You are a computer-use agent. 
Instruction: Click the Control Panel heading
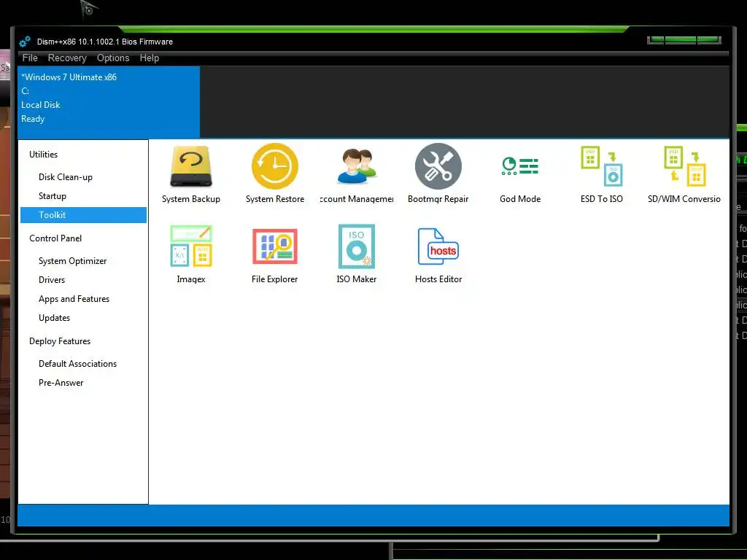pos(55,238)
